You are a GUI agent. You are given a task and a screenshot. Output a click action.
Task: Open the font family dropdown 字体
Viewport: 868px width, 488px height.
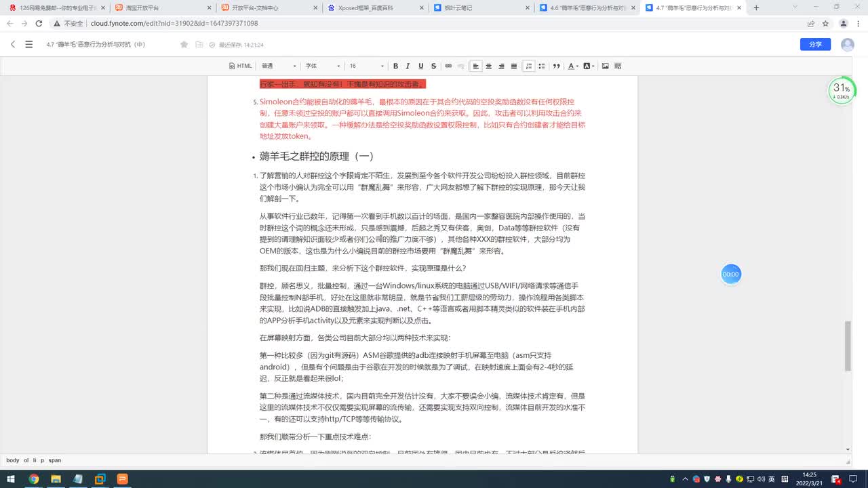click(323, 66)
